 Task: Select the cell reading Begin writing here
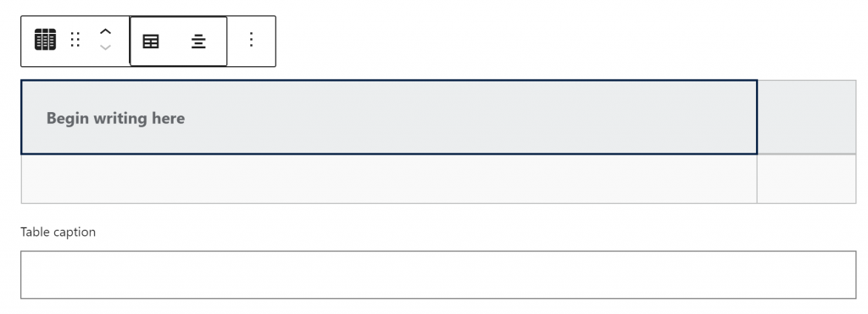(x=388, y=117)
